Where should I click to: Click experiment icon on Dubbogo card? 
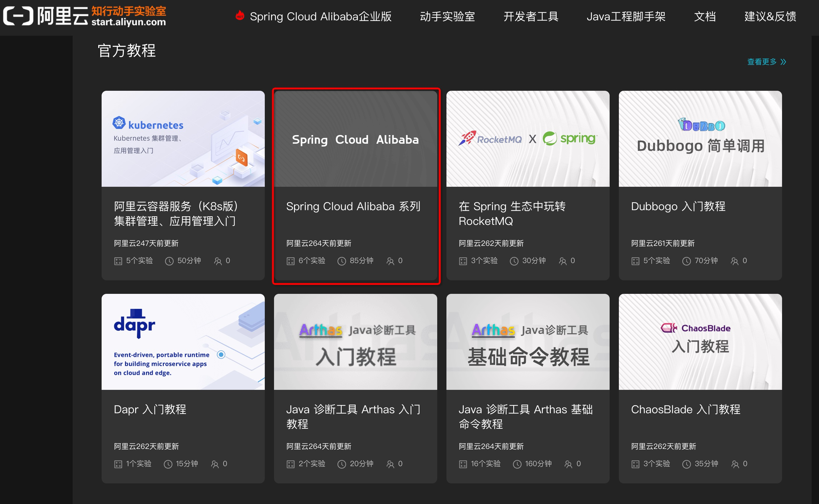tap(635, 261)
